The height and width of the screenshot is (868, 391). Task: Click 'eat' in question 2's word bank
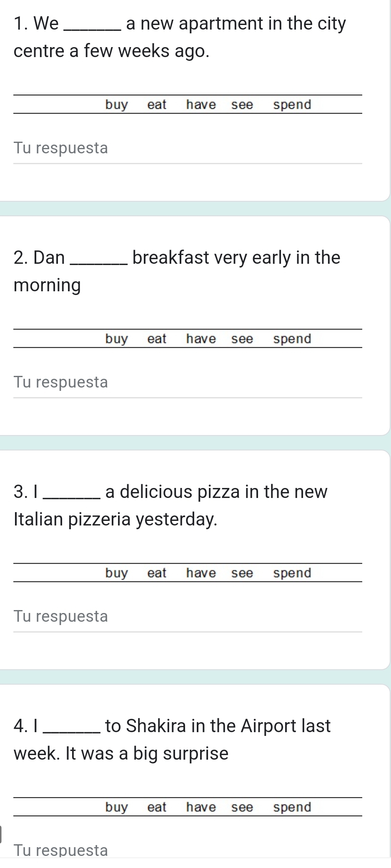[x=157, y=339]
